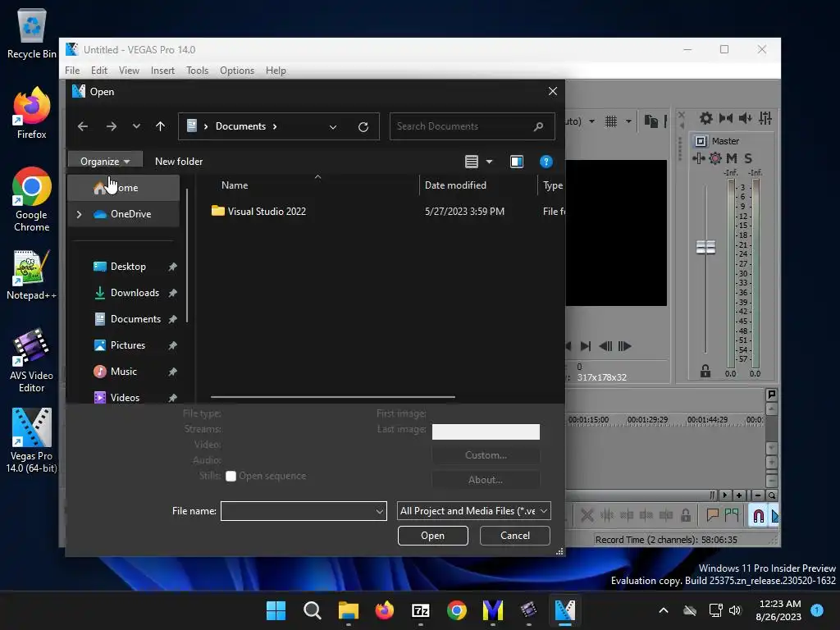Viewport: 840px width, 630px height.
Task: Insert a region with green flags icon
Action: point(732,515)
